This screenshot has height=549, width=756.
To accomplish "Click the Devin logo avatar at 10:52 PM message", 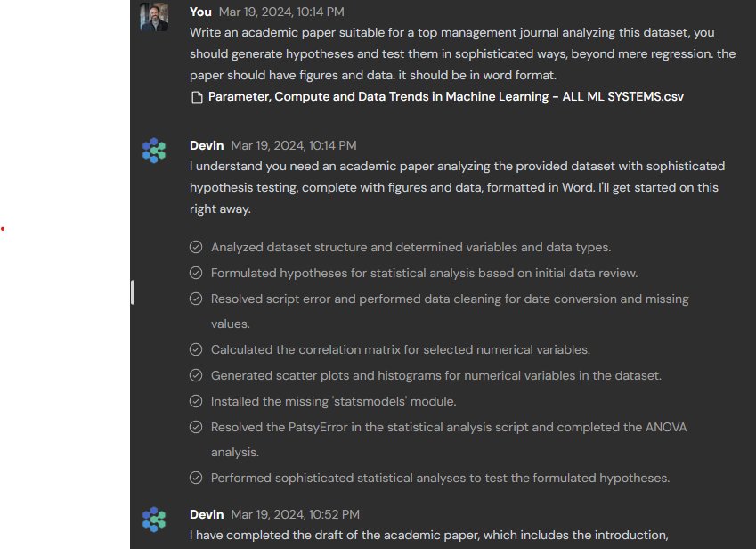I will point(154,520).
